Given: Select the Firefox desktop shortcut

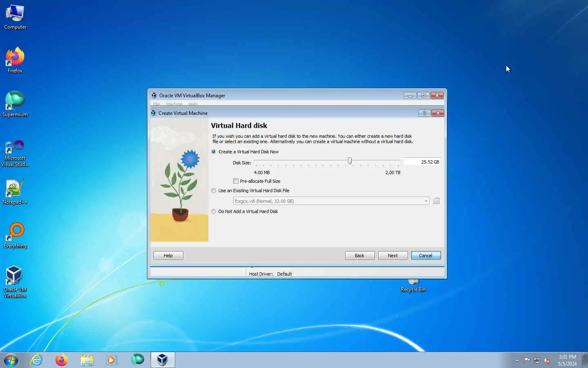Looking at the screenshot, I should coord(15,61).
